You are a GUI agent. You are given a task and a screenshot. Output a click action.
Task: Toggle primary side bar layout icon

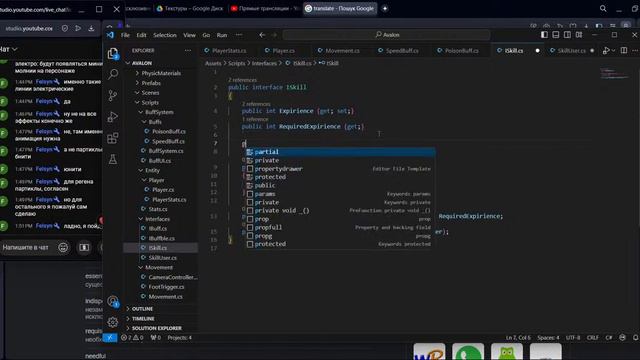[544, 35]
